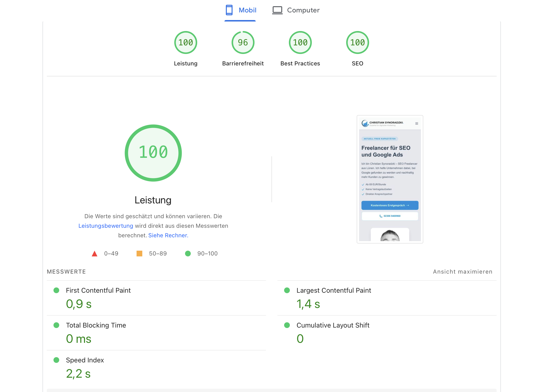This screenshot has height=392, width=541.
Task: Click the Kostenloses Erstgespräch button in preview
Action: tap(390, 205)
